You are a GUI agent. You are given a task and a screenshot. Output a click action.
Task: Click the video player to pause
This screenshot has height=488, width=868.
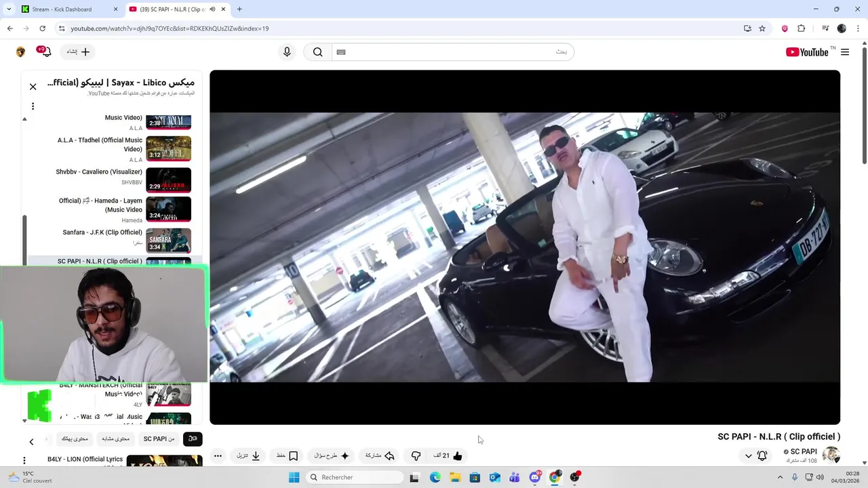coord(525,247)
